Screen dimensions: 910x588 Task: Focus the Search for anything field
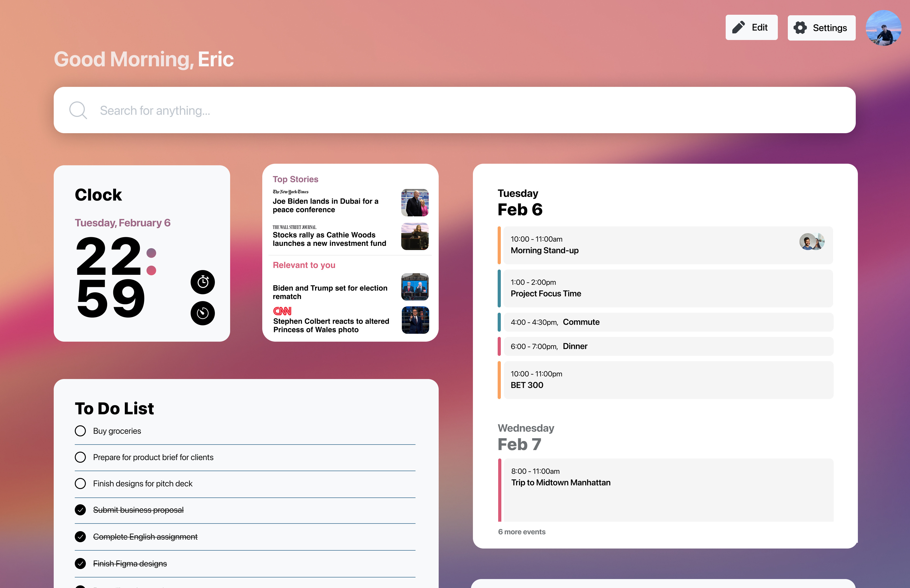pos(458,110)
